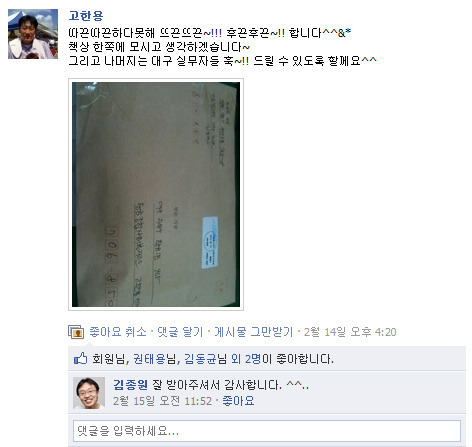This screenshot has height=447, width=472.
Task: Like 김종원's comment with 좋아요
Action: (x=238, y=401)
